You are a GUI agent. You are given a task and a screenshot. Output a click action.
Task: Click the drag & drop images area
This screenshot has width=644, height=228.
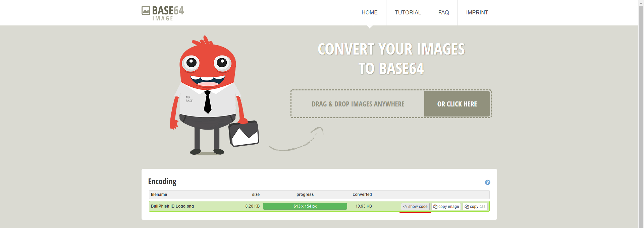358,104
